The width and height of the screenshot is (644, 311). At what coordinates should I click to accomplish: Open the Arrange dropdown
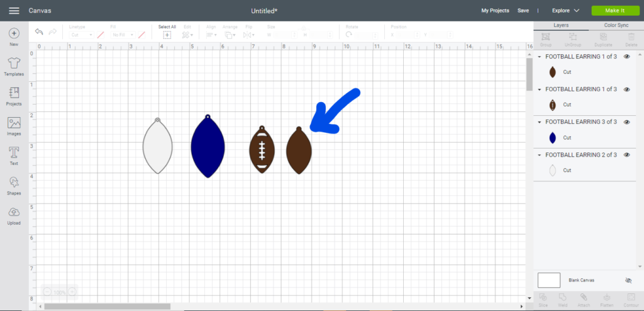[230, 35]
